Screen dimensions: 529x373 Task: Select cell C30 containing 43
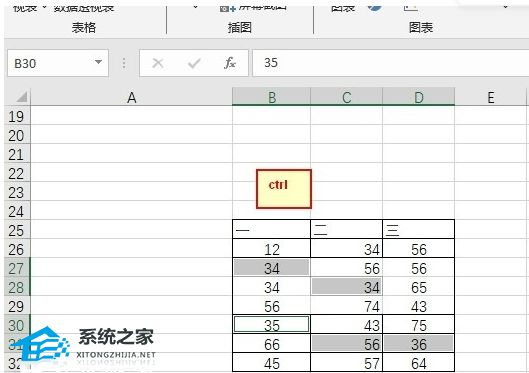pos(346,324)
